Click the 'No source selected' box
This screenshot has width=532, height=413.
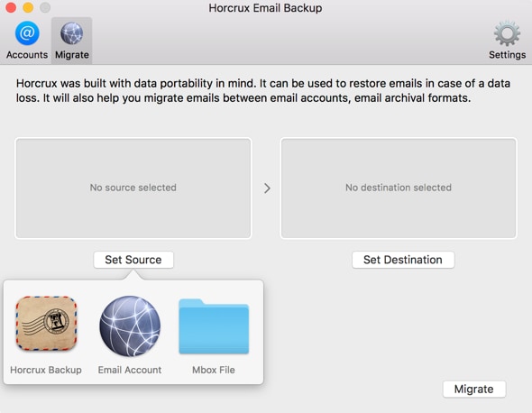(133, 188)
